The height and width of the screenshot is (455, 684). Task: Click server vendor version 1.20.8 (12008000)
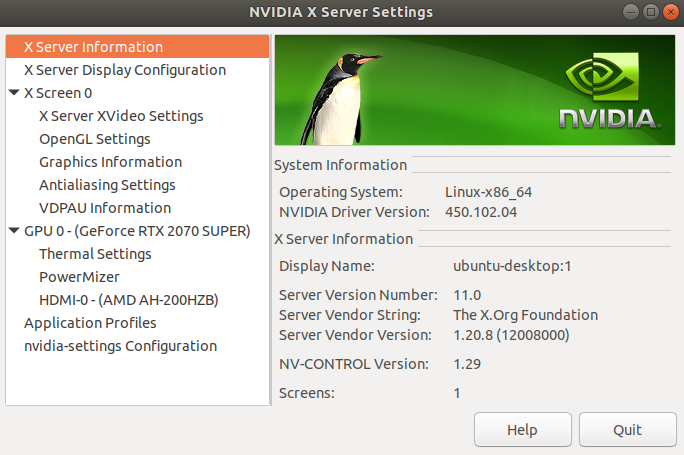pyautogui.click(x=511, y=335)
